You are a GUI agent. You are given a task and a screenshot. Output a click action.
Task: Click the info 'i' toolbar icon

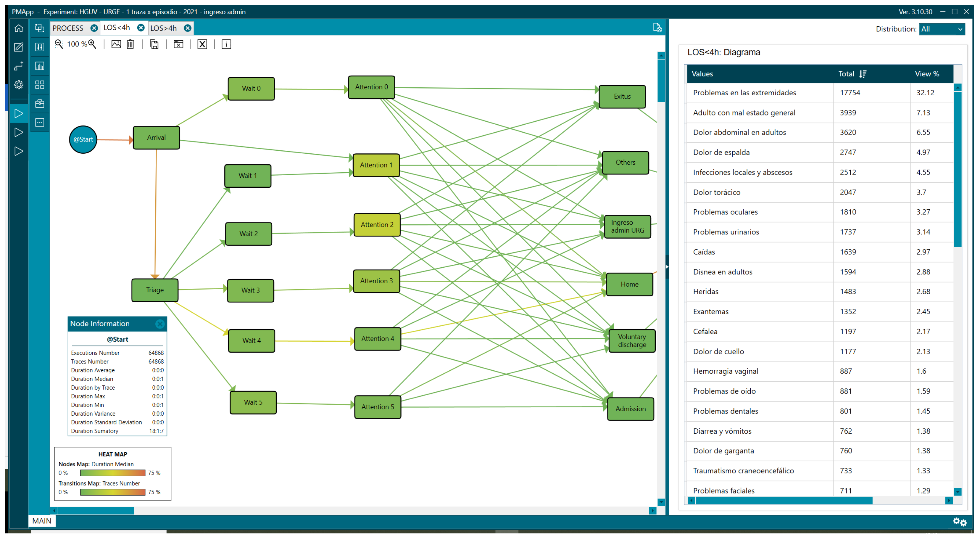(226, 44)
